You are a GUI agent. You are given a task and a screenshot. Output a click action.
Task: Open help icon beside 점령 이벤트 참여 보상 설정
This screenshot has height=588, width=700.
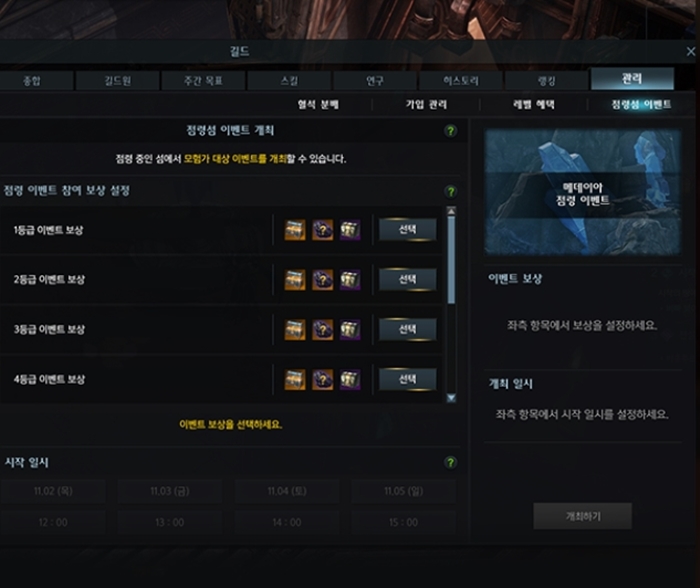(450, 192)
